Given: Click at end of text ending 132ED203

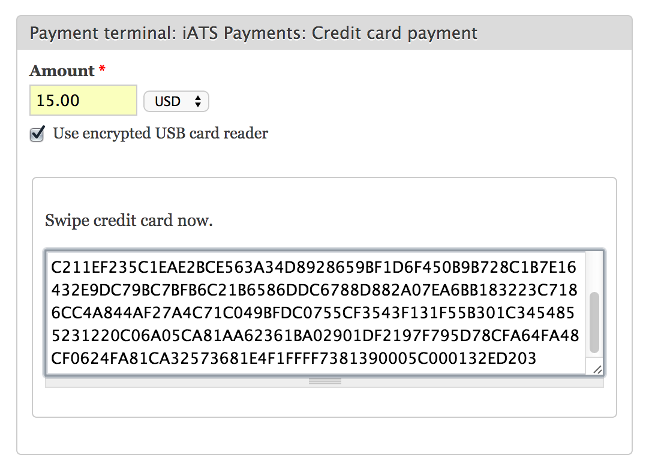Looking at the screenshot, I should (538, 359).
